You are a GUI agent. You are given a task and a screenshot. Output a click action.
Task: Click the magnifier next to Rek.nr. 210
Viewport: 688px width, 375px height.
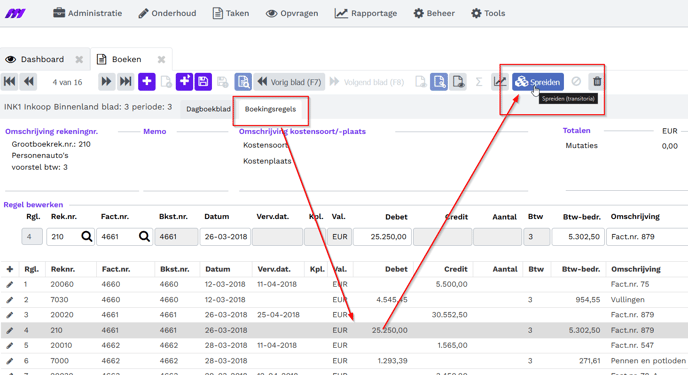(87, 236)
